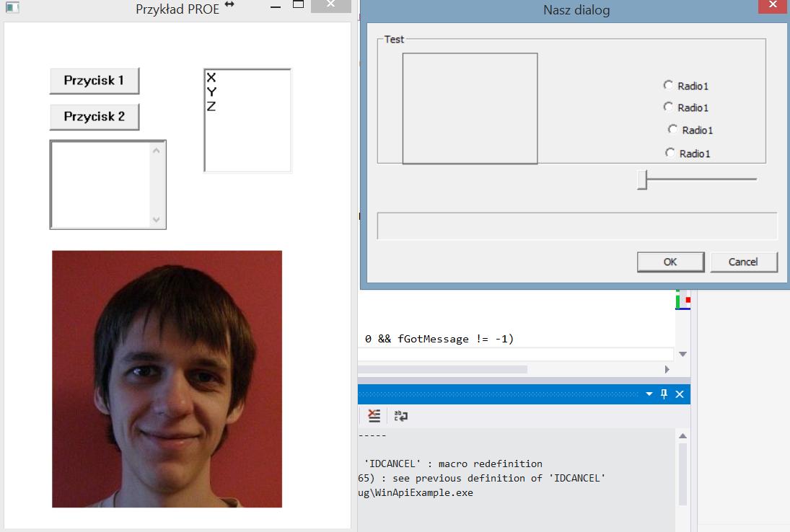Screen dimensions: 790x532
Task: Click the Przycisk 1 button
Action: click(x=95, y=81)
